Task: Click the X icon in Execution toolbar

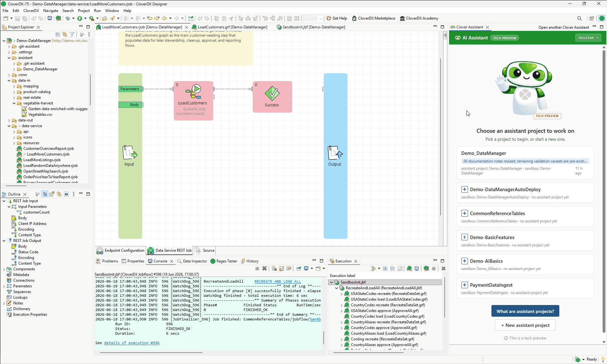Action: pyautogui.click(x=443, y=268)
